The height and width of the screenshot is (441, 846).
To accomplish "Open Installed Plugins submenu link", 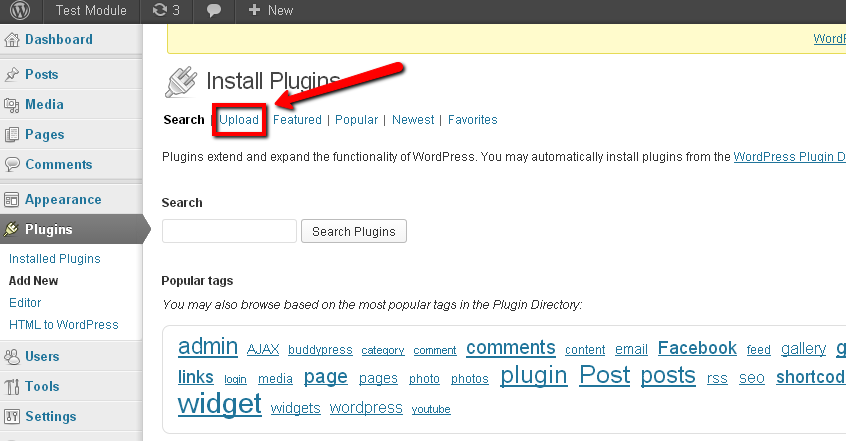I will (x=54, y=259).
